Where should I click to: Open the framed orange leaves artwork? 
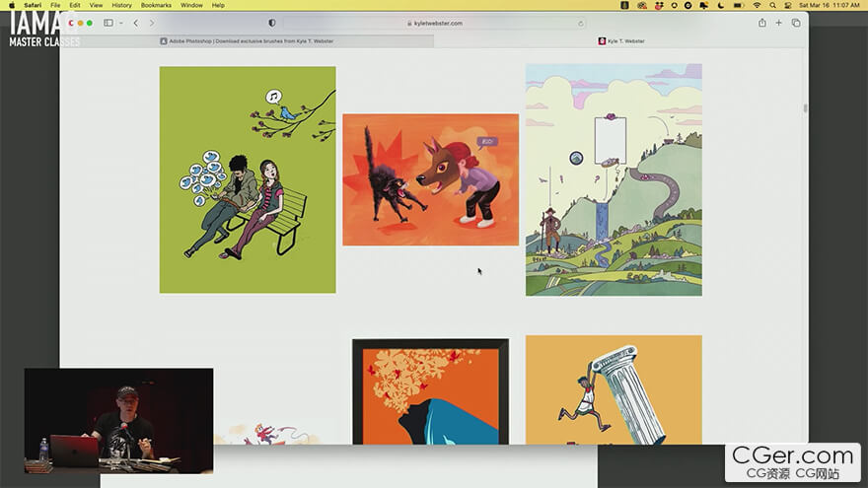click(x=431, y=391)
